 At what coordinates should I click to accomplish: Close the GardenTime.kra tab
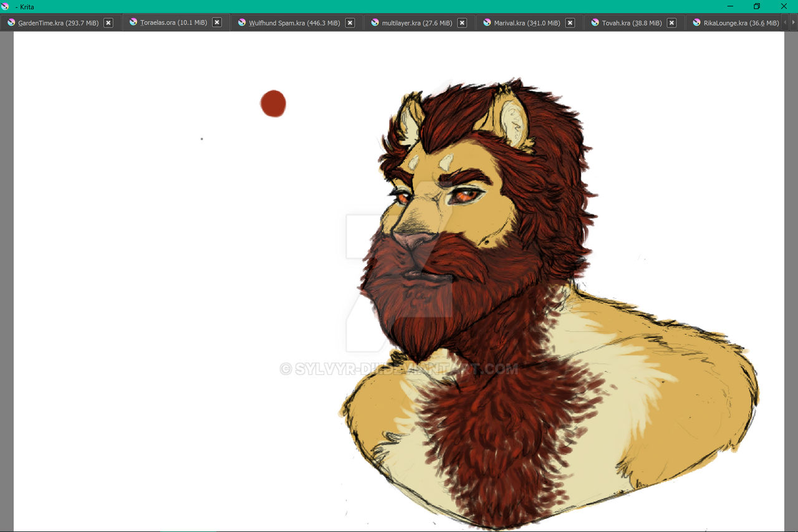[108, 23]
